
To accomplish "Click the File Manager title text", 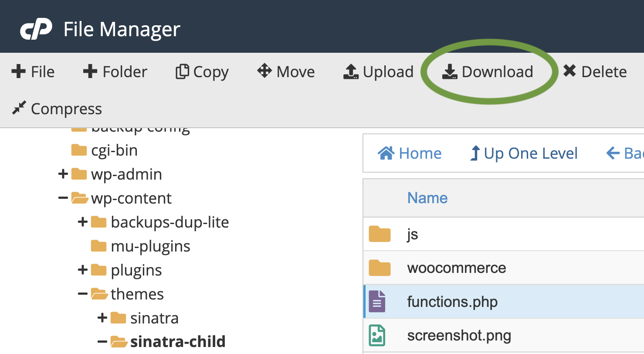I will coord(122,30).
